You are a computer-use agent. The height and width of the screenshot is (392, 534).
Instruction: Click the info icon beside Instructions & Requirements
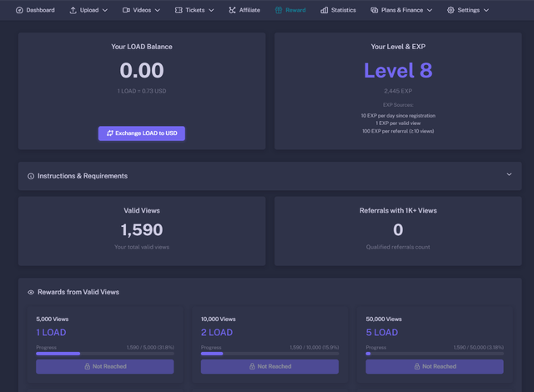point(31,176)
